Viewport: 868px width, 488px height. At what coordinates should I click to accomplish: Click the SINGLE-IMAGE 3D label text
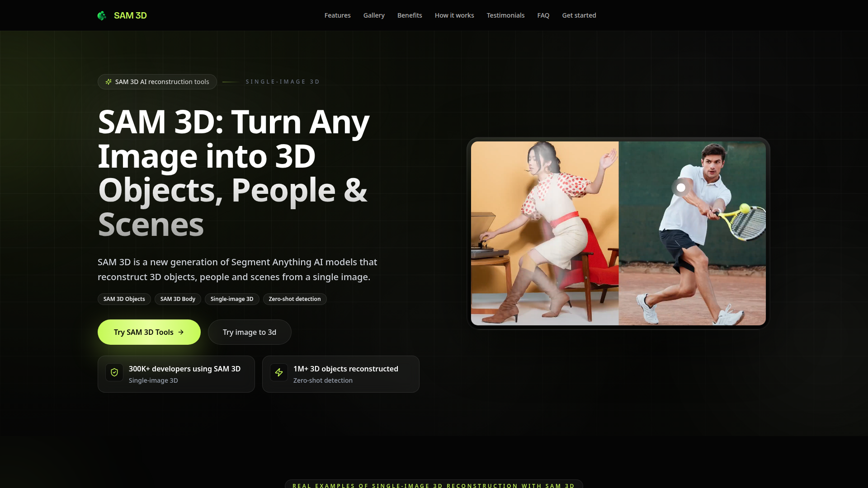(x=283, y=82)
